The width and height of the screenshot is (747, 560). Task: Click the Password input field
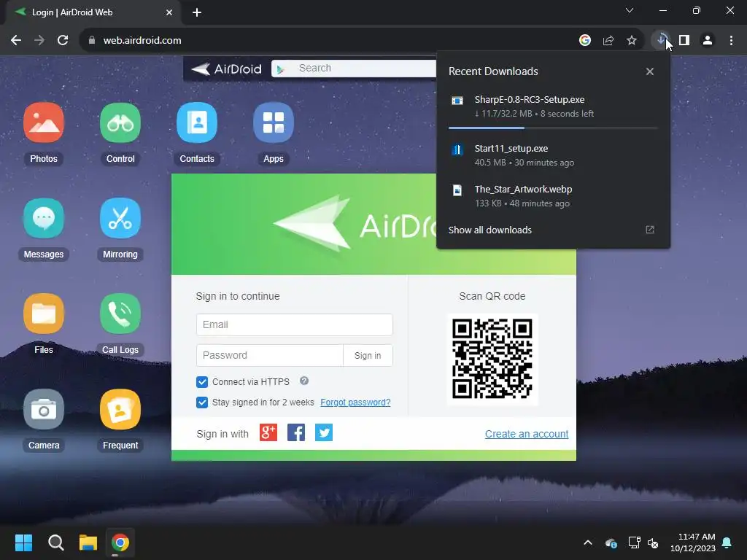(270, 355)
